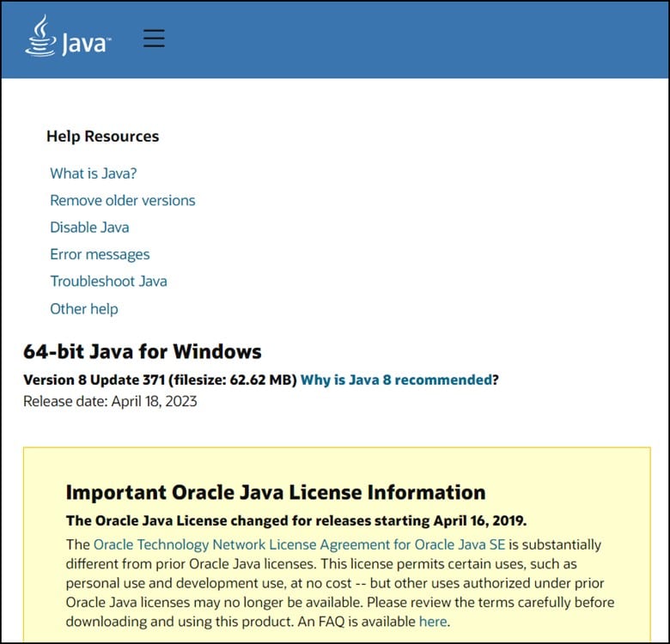Select the "Important Oracle Java License Information" heading
Image resolution: width=670 pixels, height=644 pixels.
[276, 492]
